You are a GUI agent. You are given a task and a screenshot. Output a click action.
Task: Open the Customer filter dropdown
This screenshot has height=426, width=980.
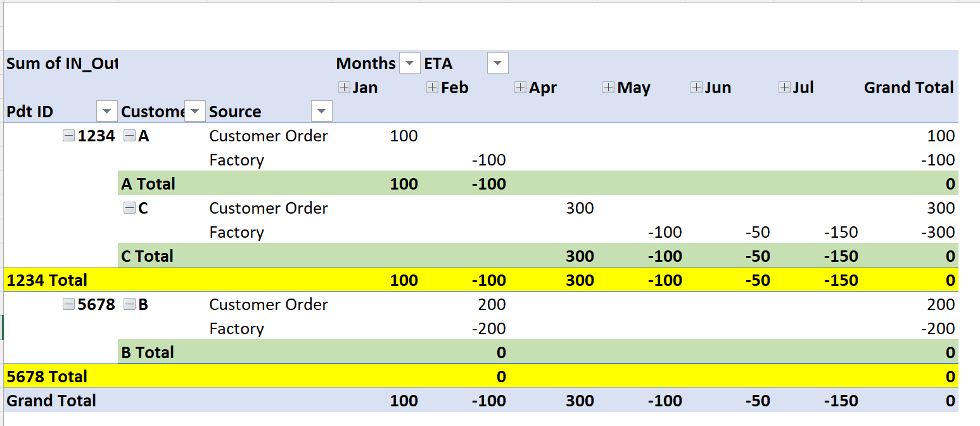[194, 111]
